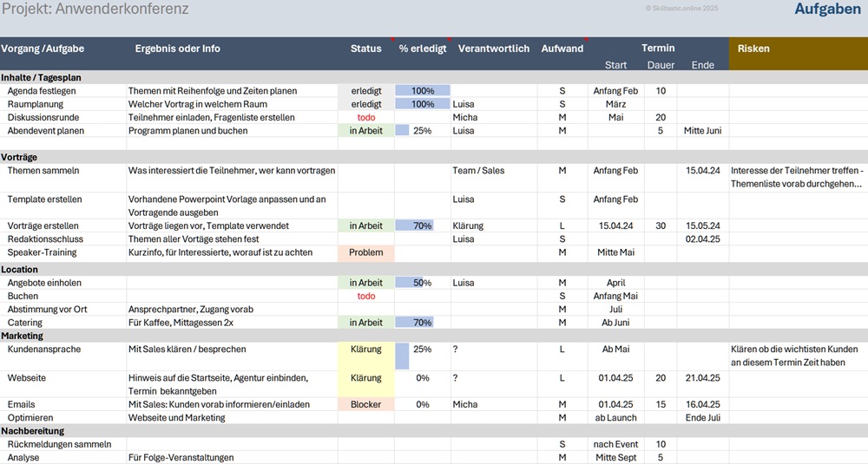868x464 pixels.
Task: Click the 'Micha' cell in Diskussionsrunde row
Action: (494, 117)
